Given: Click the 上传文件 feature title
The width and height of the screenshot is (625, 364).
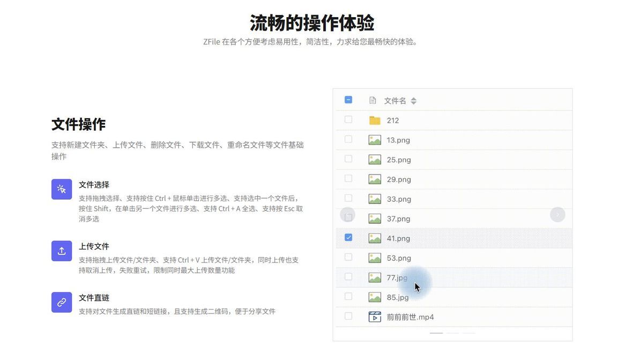Looking at the screenshot, I should click(x=94, y=247).
